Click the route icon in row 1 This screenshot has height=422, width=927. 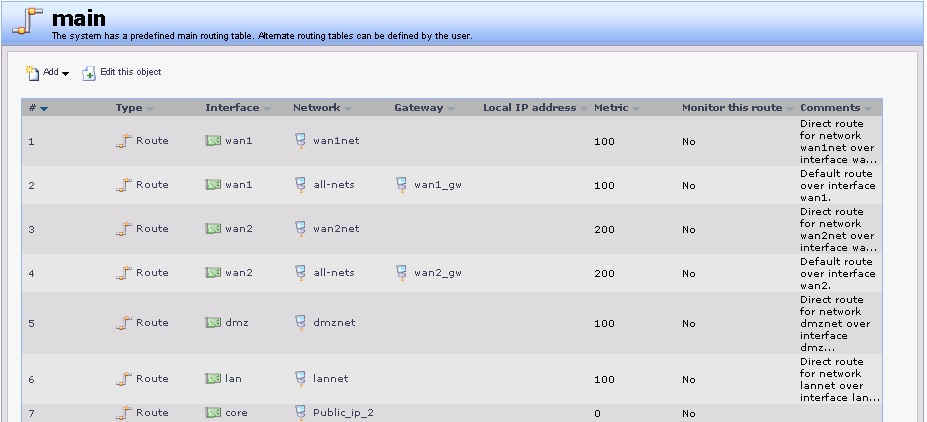click(124, 141)
